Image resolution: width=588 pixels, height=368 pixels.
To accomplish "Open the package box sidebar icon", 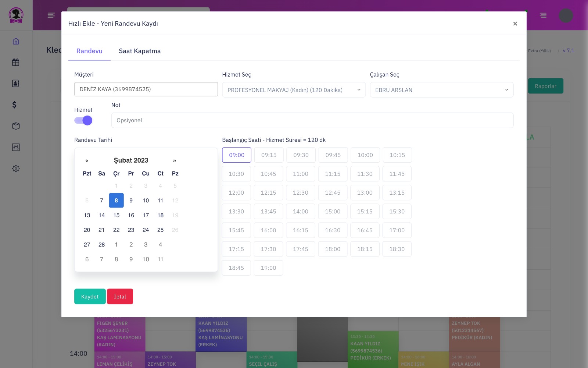I will coord(16,126).
